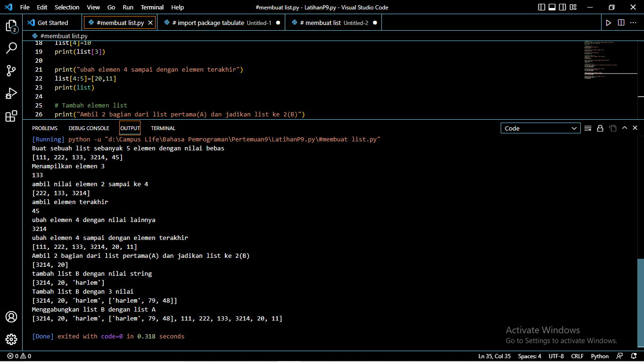
Task: Open the Source Control view
Action: point(11,71)
